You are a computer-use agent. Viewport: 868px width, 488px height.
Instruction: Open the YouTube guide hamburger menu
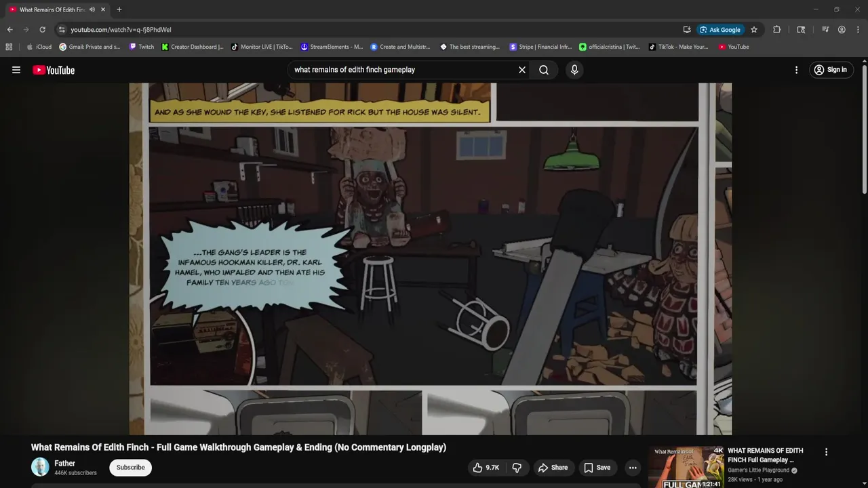[x=16, y=70]
